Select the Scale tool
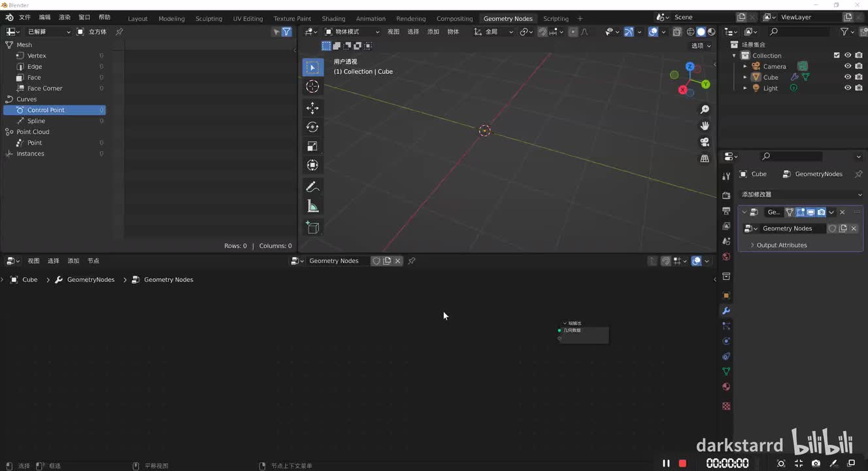 click(312, 146)
